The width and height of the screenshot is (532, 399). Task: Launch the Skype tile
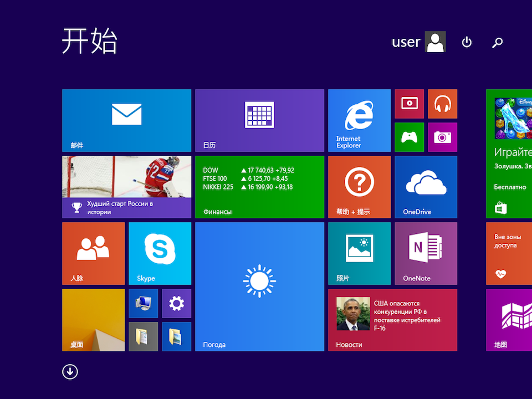(160, 253)
